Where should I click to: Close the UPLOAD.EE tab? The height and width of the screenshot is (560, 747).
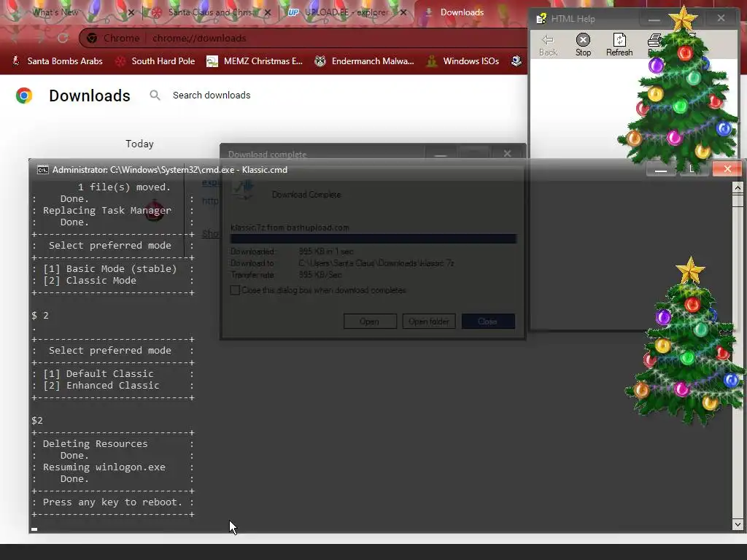click(x=403, y=13)
